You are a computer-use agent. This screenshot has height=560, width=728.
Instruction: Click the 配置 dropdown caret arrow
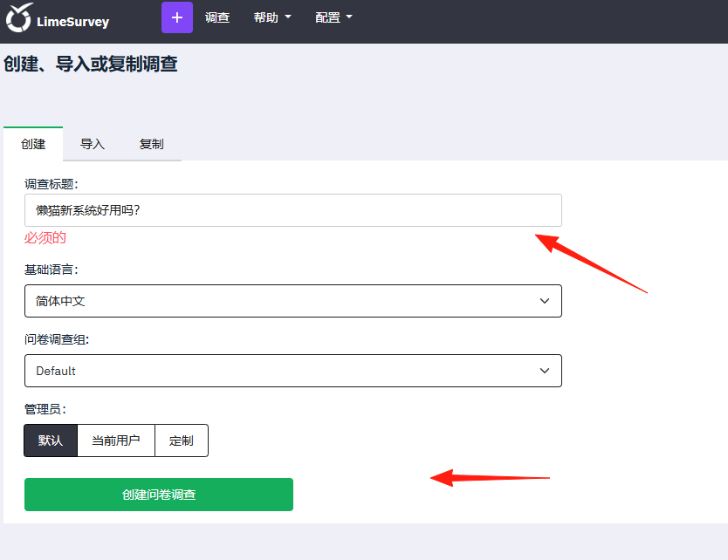click(x=349, y=17)
